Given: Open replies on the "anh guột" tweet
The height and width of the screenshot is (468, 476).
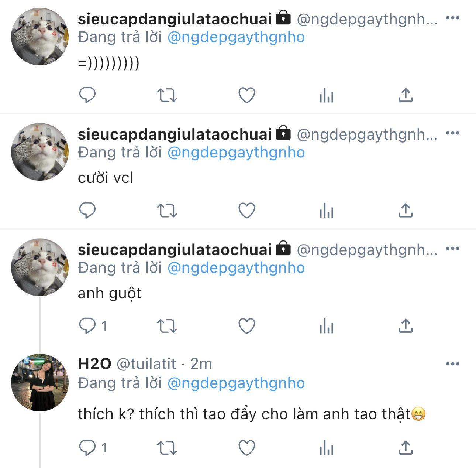Looking at the screenshot, I should (87, 326).
